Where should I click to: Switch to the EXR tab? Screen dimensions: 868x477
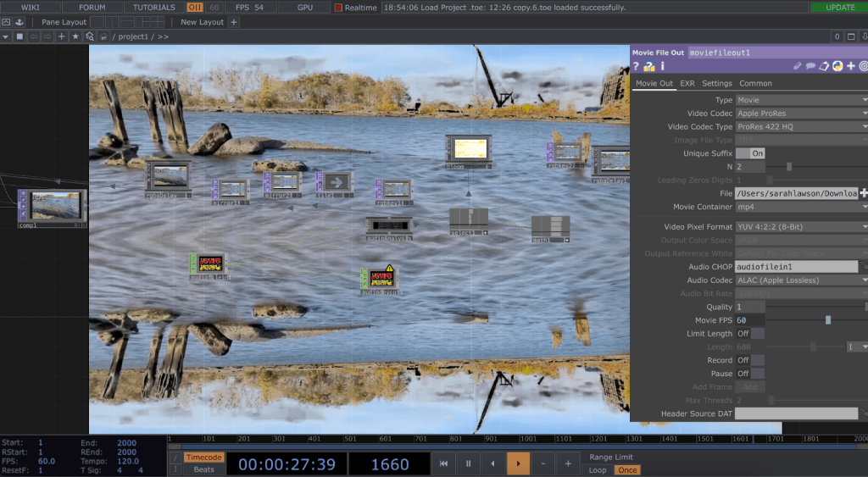click(x=687, y=83)
